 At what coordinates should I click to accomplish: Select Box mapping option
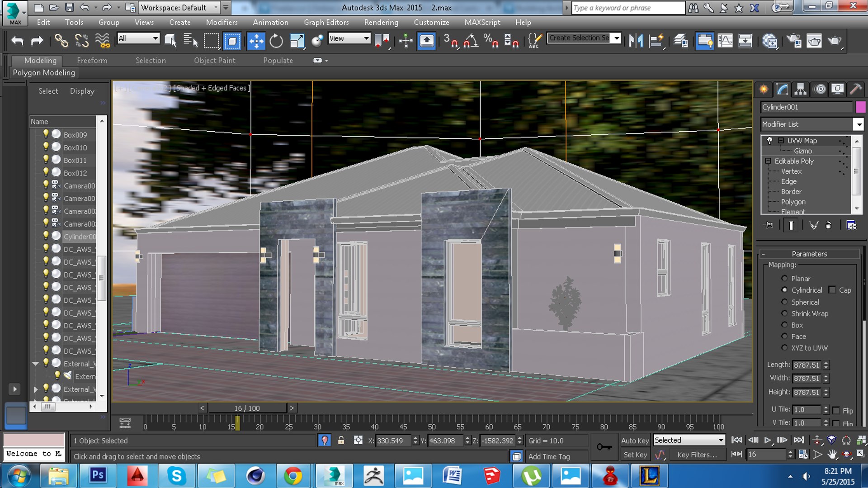click(784, 325)
